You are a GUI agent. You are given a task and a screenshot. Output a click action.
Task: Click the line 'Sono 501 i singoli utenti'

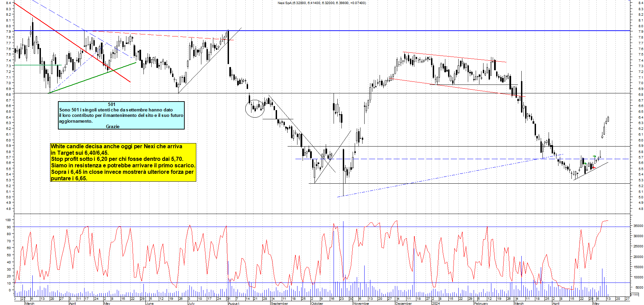[116, 110]
